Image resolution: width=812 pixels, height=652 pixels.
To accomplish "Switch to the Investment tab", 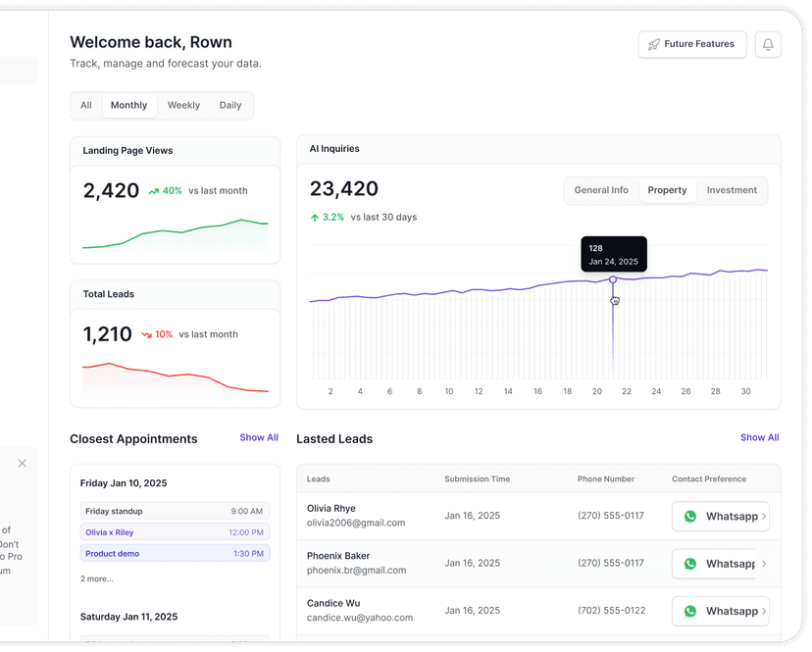I will [x=732, y=190].
